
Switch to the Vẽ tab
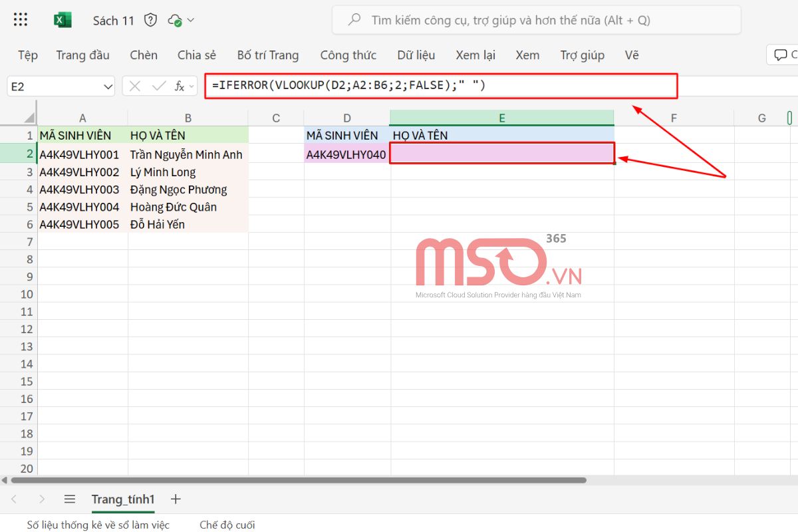click(x=632, y=55)
